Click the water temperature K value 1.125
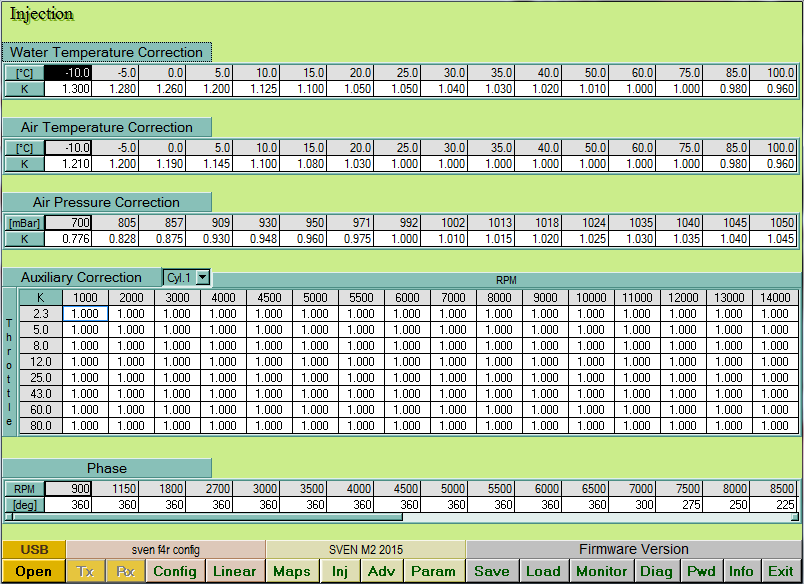Image resolution: width=804 pixels, height=584 pixels. pos(256,89)
